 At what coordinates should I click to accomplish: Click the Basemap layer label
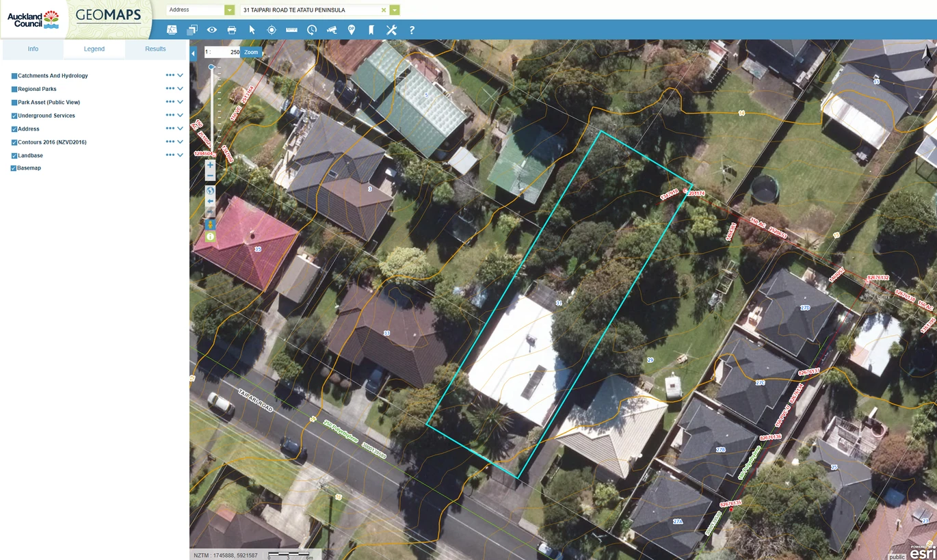click(29, 168)
